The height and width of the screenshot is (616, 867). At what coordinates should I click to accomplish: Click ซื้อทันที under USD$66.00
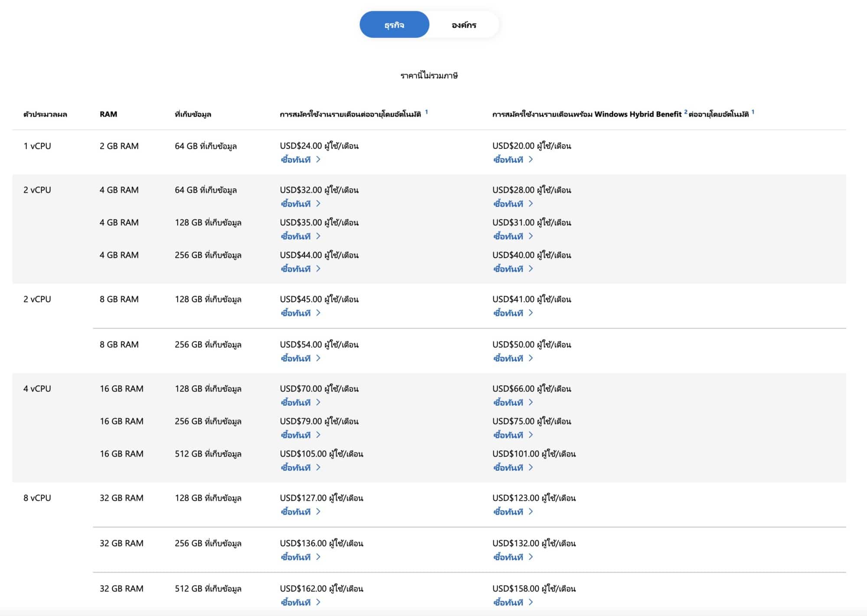[x=513, y=403]
